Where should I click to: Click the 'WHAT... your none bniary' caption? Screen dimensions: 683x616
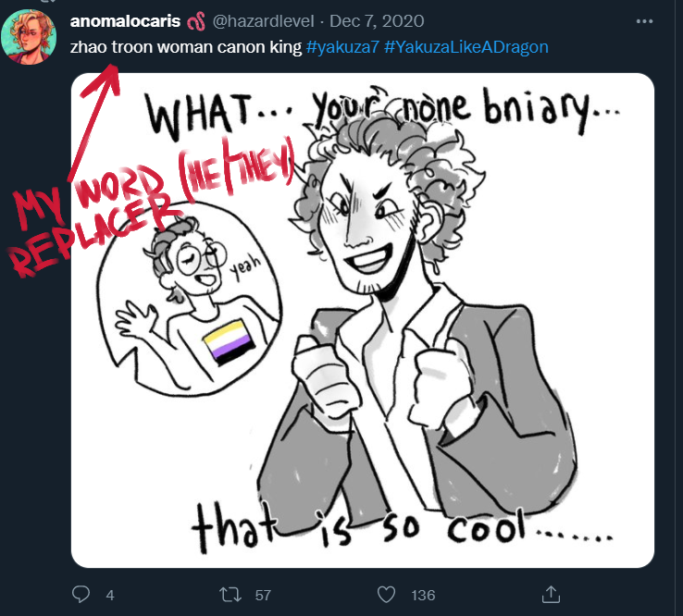coord(382,112)
